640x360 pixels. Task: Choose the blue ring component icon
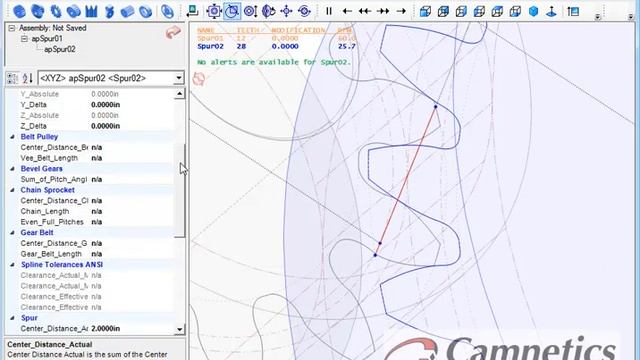145,11
